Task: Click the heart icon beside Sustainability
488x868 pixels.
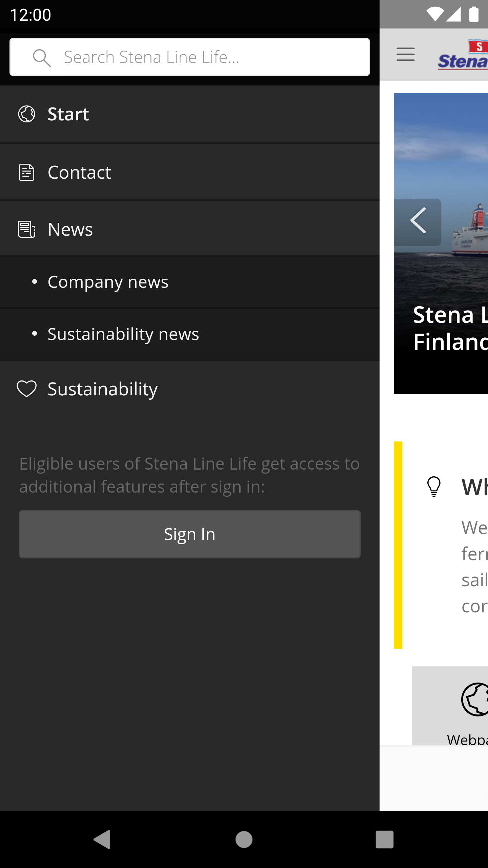Action: (x=26, y=389)
